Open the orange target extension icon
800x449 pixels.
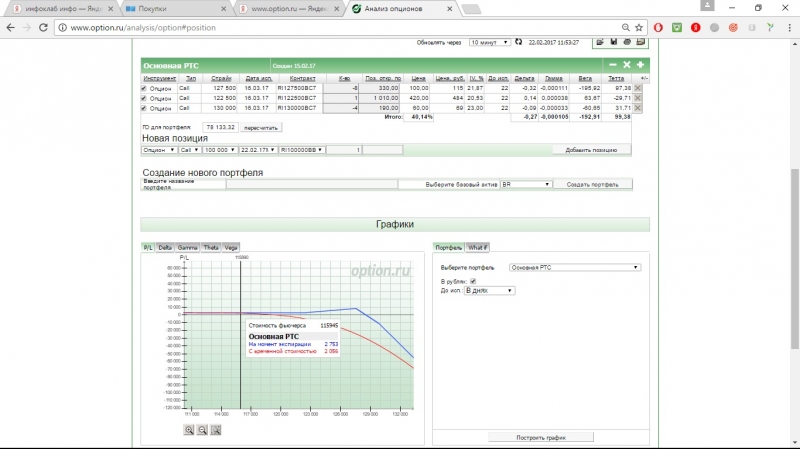click(x=733, y=28)
